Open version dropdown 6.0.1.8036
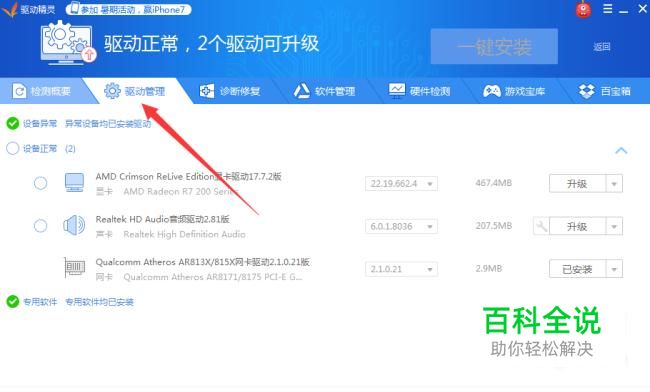This screenshot has width=650, height=392. pyautogui.click(x=401, y=226)
